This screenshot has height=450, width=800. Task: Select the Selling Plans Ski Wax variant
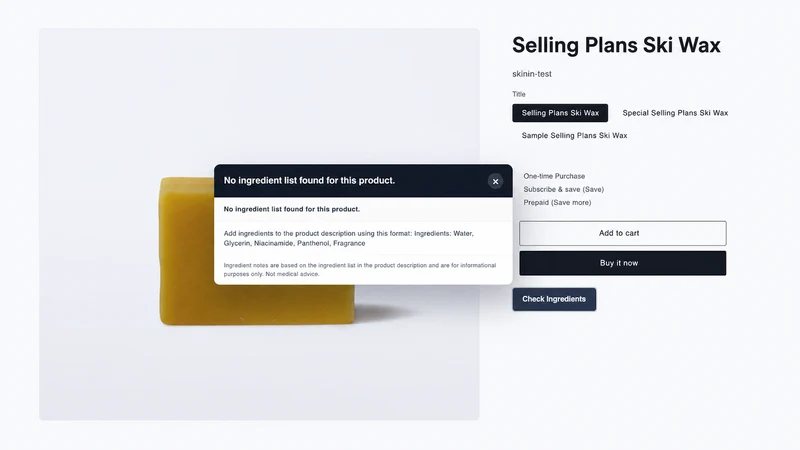click(x=560, y=113)
